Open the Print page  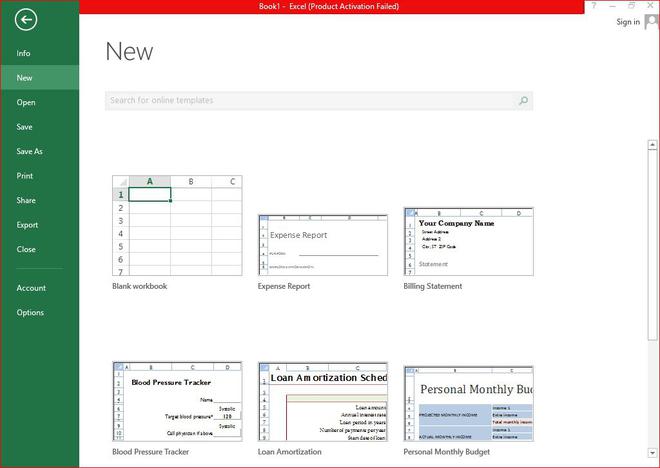tap(40, 176)
